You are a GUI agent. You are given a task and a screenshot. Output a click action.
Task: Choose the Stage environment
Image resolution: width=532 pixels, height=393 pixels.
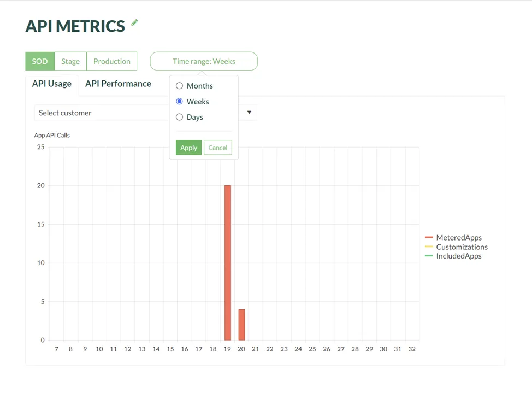pos(70,61)
